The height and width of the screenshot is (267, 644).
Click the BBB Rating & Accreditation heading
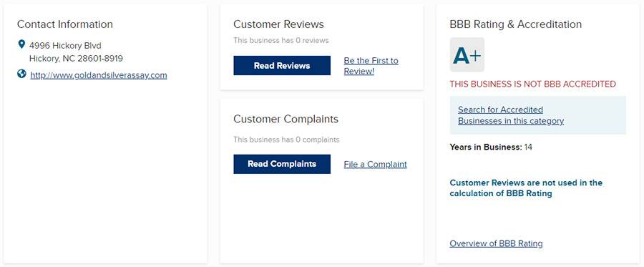(515, 24)
